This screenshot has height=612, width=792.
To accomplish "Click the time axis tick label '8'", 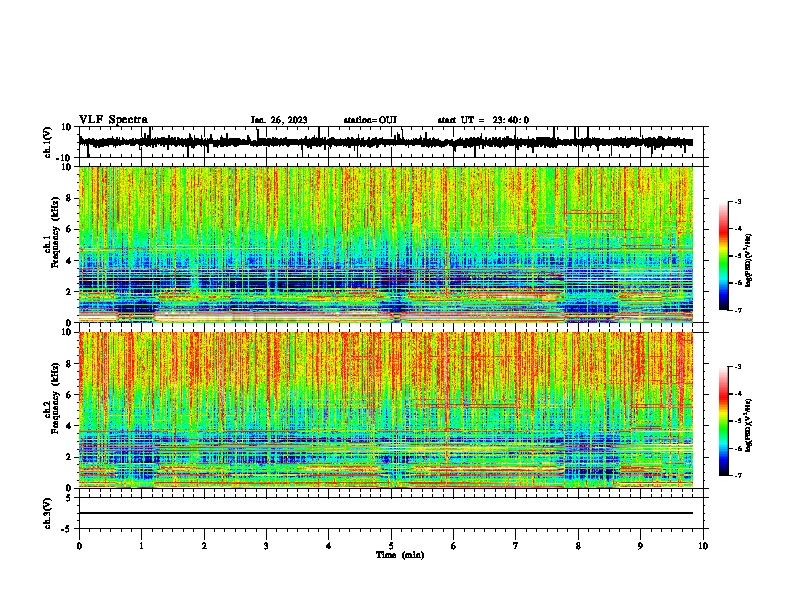I will (x=578, y=546).
